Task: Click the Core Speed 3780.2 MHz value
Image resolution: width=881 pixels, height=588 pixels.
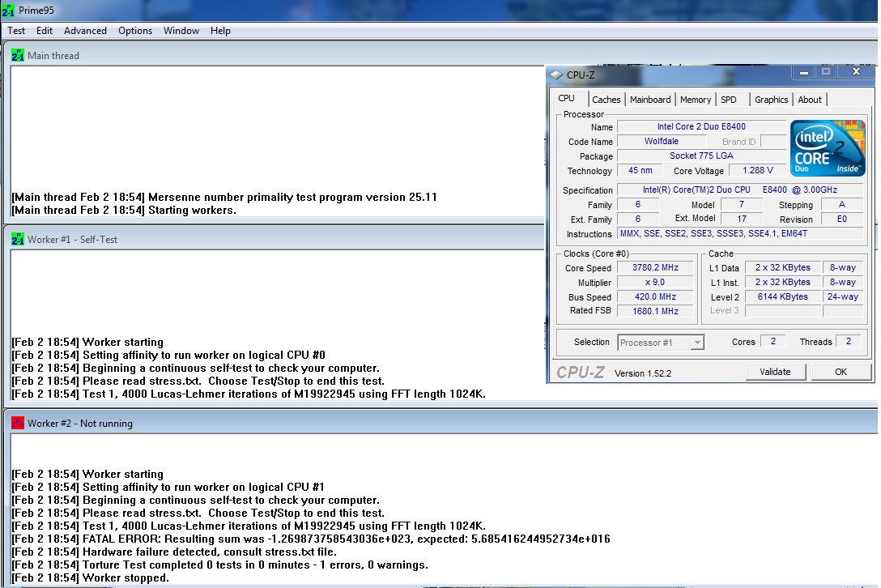Action: tap(655, 267)
